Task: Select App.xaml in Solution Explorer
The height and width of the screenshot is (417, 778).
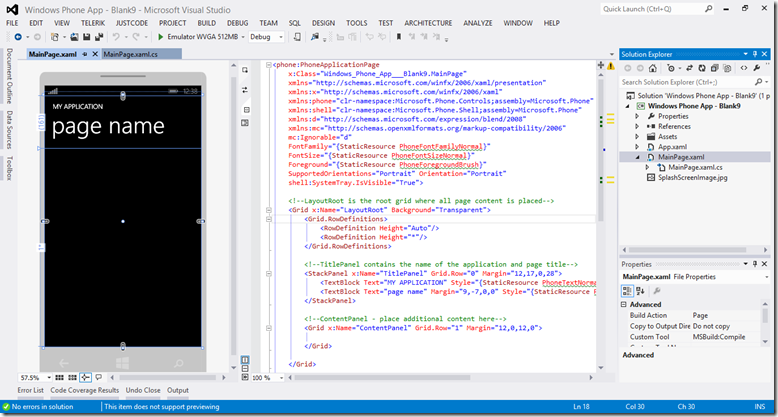Action: click(672, 146)
